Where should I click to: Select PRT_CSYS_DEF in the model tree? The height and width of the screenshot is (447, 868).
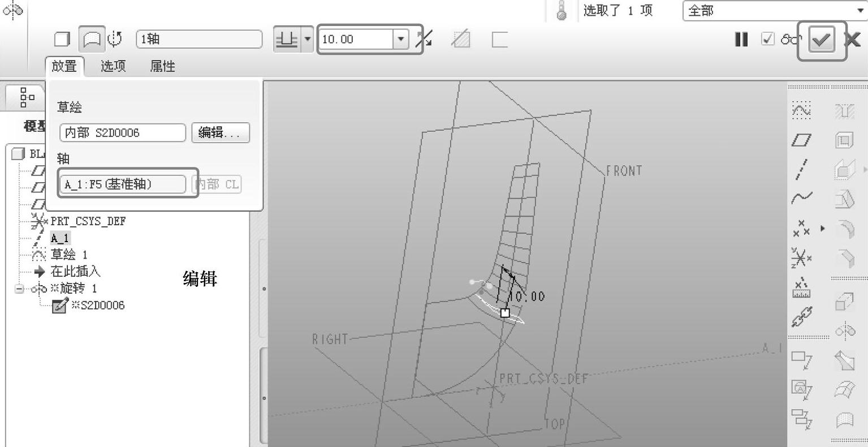88,221
